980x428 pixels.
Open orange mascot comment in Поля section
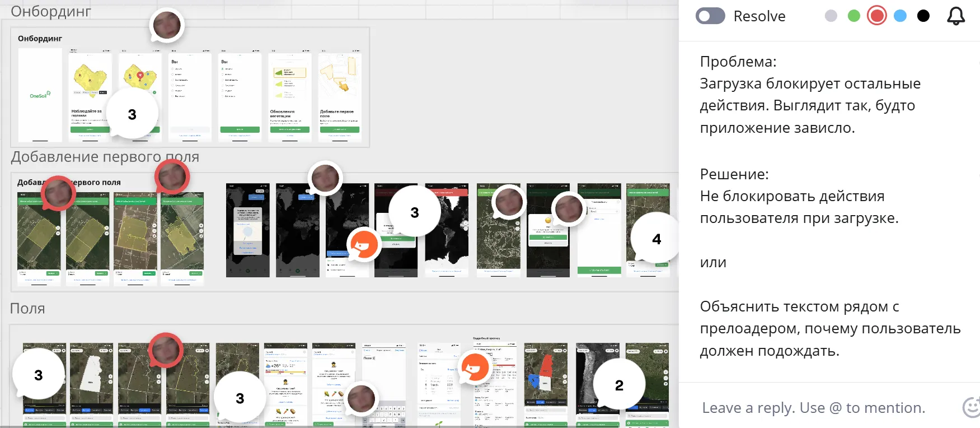pyautogui.click(x=476, y=367)
